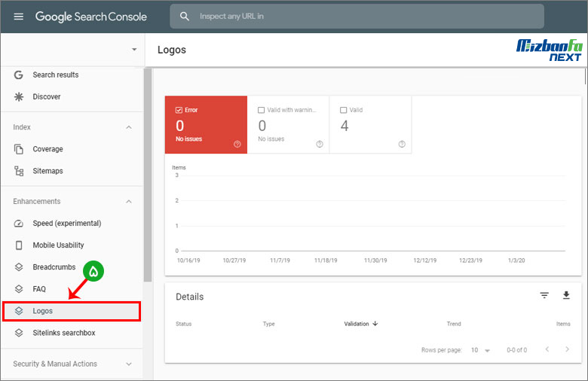Image resolution: width=588 pixels, height=381 pixels.
Task: Click the Inspect any URL field
Action: 357,16
